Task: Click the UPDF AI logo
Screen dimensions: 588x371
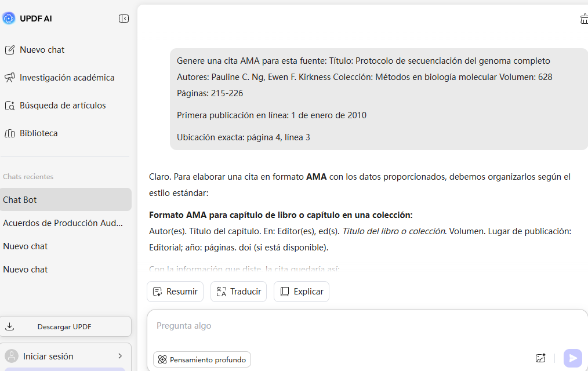Action: (9, 18)
